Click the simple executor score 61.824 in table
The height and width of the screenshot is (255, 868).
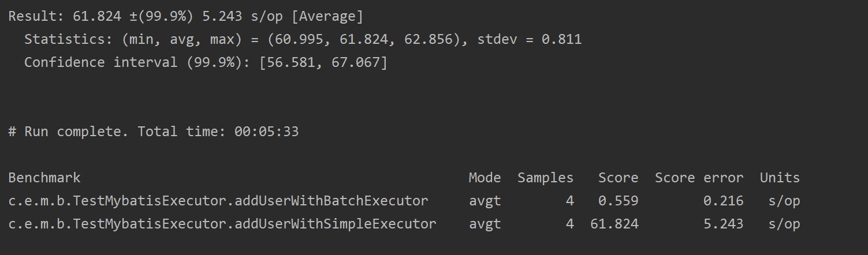(x=614, y=224)
